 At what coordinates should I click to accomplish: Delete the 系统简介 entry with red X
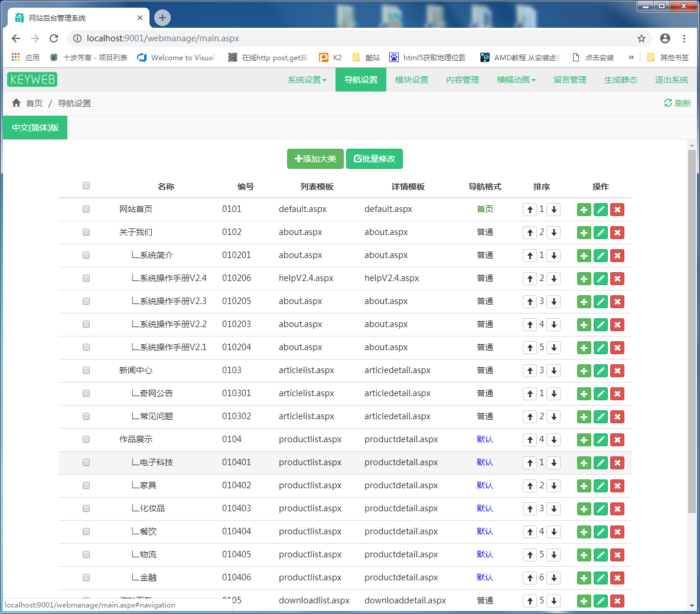[x=617, y=256]
